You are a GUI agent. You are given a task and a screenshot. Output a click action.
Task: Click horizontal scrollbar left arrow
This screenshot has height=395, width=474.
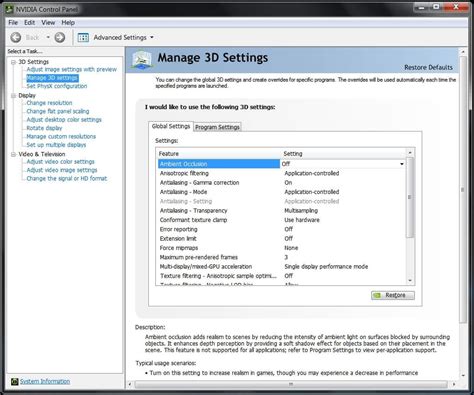pos(130,384)
